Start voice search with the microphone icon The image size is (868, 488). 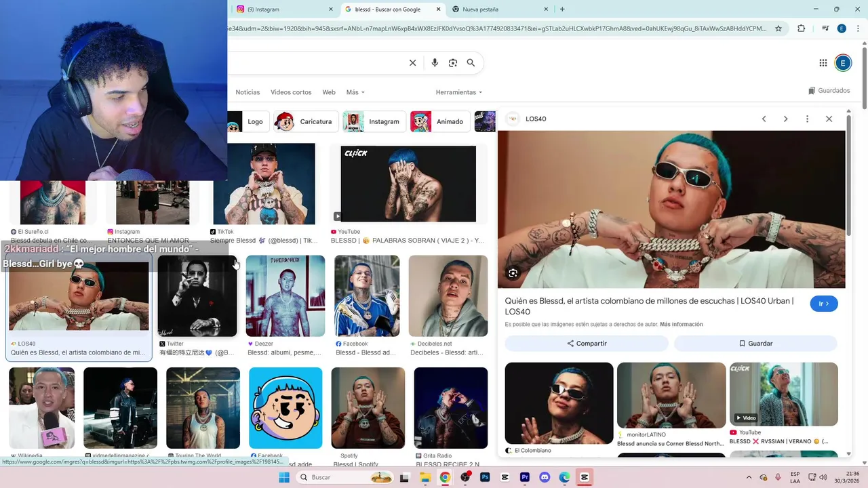coord(435,63)
